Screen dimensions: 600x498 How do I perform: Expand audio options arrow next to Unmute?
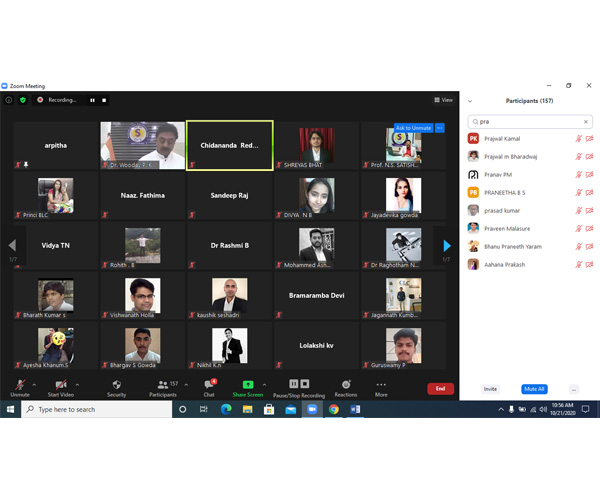(34, 384)
